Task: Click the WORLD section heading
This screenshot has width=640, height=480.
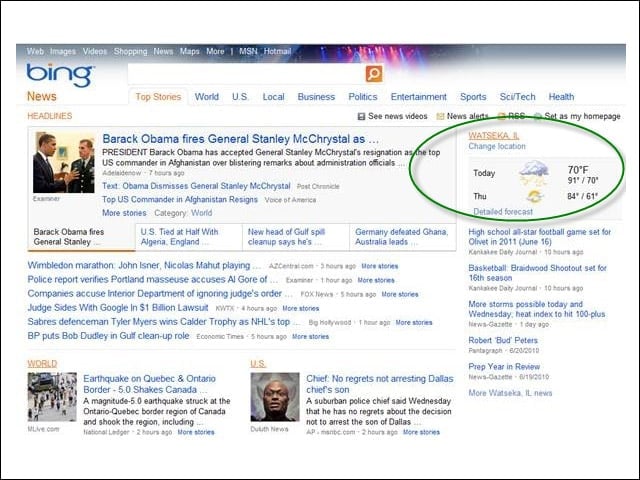Action: tap(42, 364)
